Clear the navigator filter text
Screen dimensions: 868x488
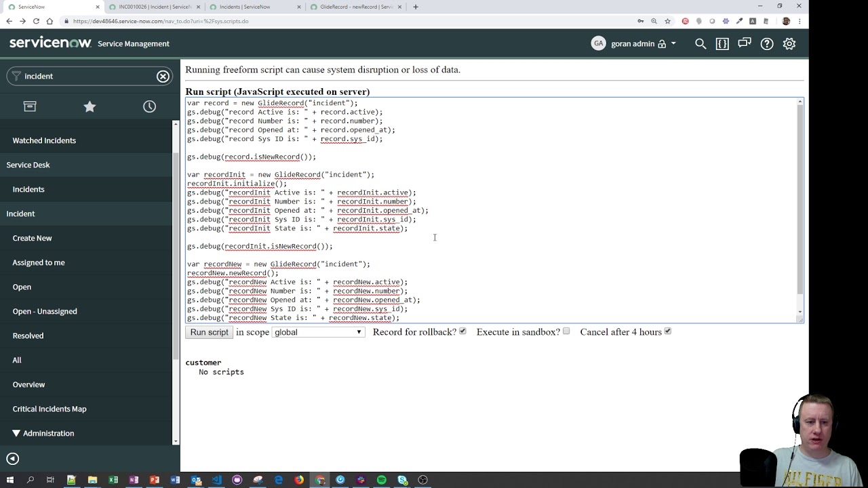pos(163,76)
